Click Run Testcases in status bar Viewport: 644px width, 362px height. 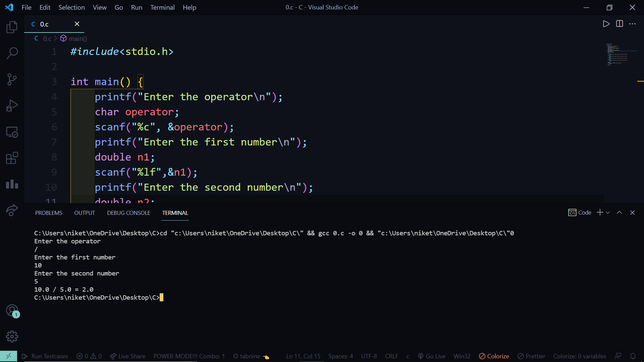coord(45,356)
